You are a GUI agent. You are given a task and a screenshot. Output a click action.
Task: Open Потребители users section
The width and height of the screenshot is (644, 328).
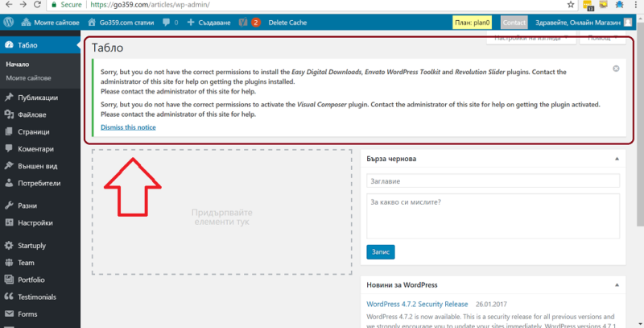pyautogui.click(x=40, y=183)
